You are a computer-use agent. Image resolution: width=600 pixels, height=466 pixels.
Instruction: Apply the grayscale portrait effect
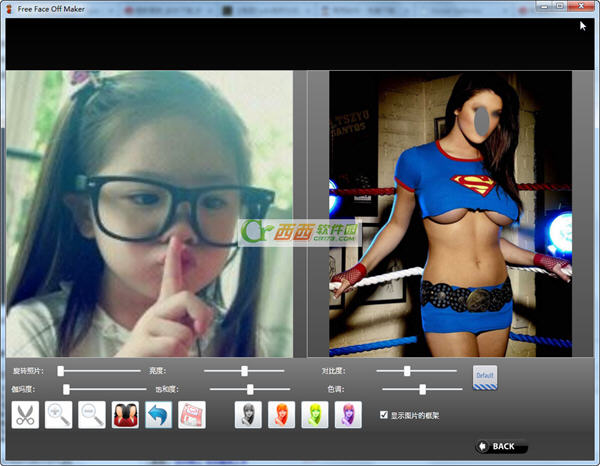point(248,415)
